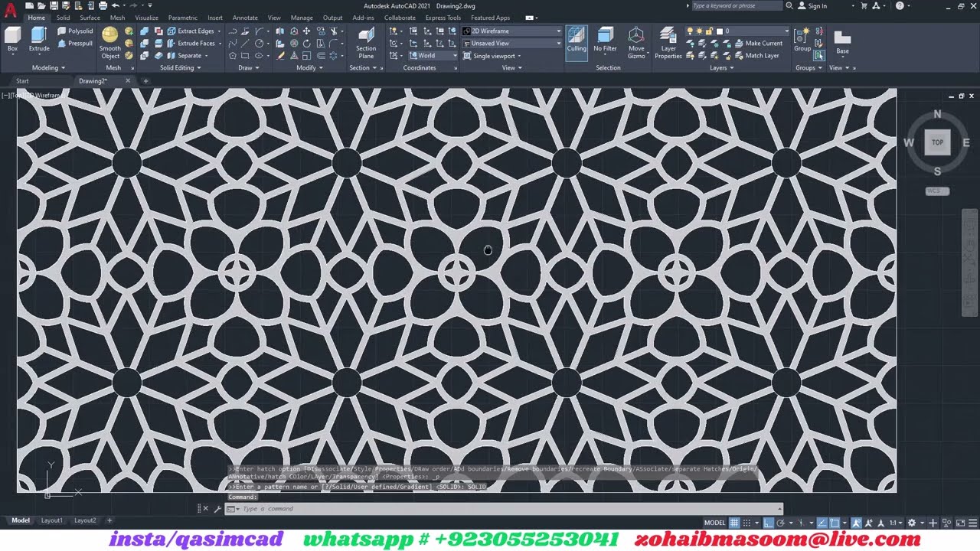Image resolution: width=980 pixels, height=551 pixels.
Task: Click the No Filter selection button
Action: tap(605, 41)
